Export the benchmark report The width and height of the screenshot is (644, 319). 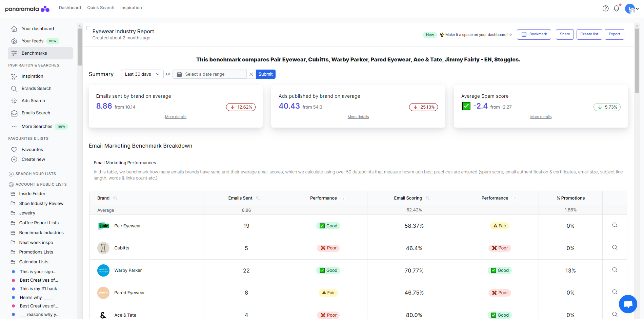(x=614, y=34)
